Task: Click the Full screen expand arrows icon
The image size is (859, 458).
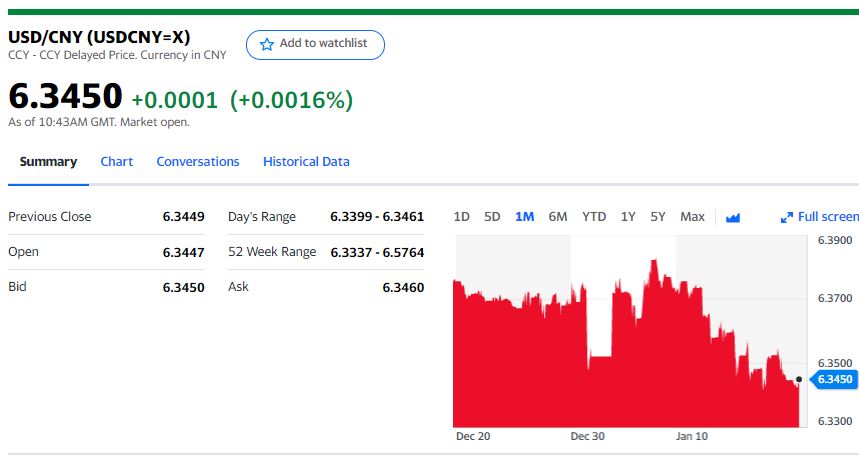Action: tap(786, 217)
